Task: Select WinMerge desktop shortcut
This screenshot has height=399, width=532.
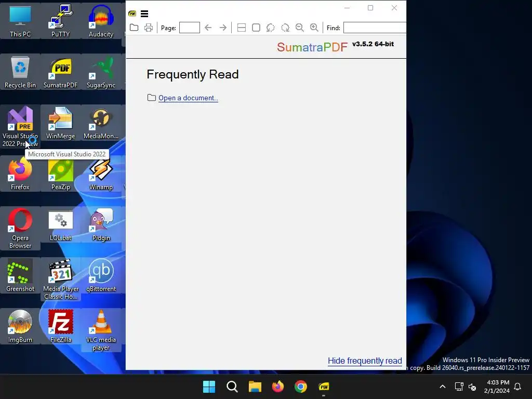Action: point(60,123)
